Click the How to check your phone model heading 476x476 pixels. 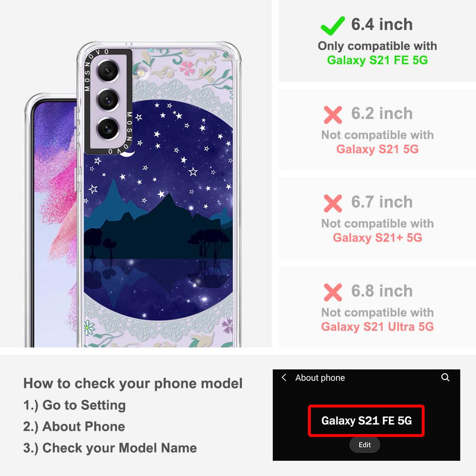133,383
